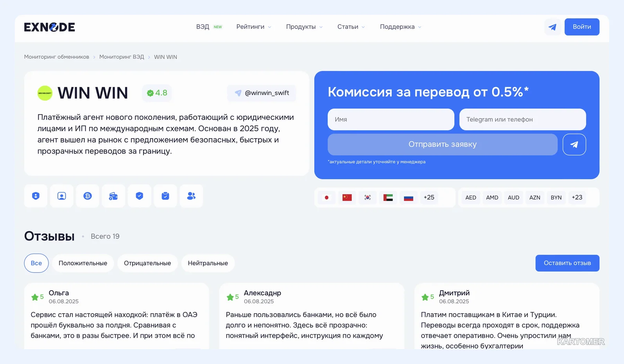Open ВЭД menu item
Image resolution: width=624 pixels, height=364 pixels.
(x=209, y=27)
